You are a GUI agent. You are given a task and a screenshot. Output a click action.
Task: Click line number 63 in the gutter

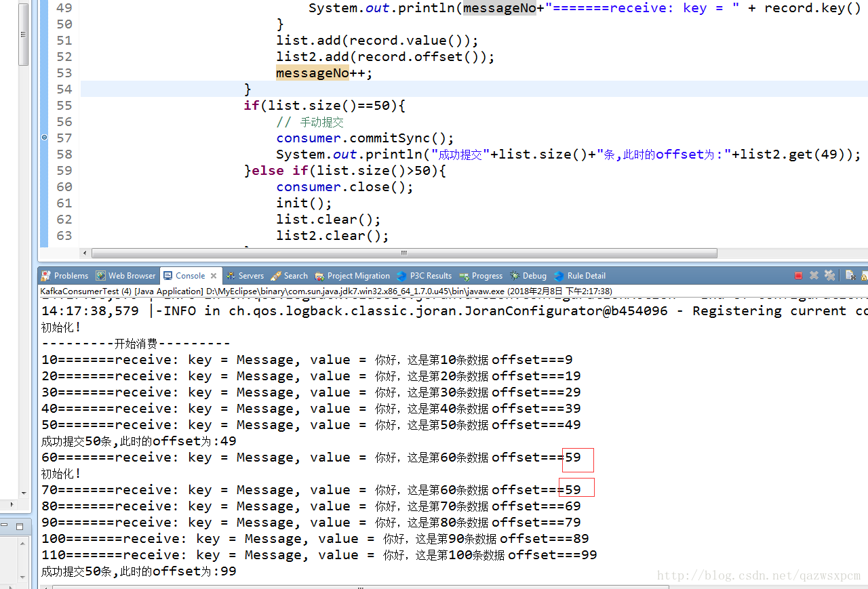coord(64,236)
